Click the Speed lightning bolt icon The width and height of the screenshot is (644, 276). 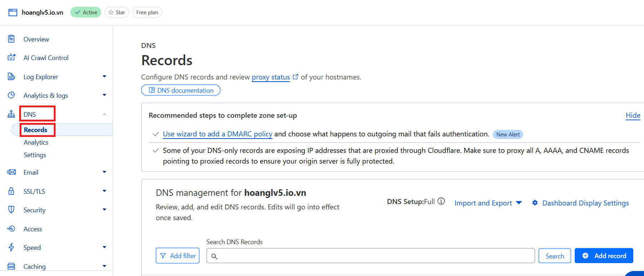point(11,247)
